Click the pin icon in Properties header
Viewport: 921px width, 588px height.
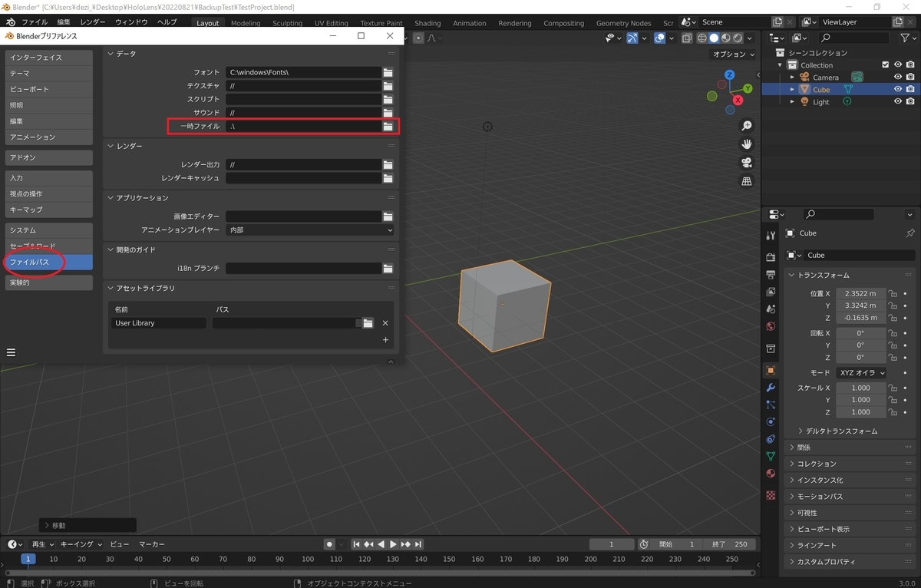(910, 233)
